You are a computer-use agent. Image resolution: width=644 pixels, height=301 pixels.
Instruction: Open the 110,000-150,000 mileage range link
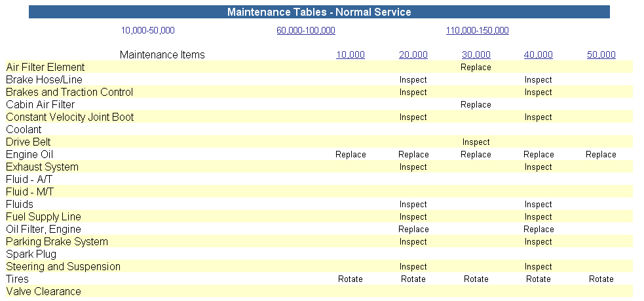[x=477, y=30]
